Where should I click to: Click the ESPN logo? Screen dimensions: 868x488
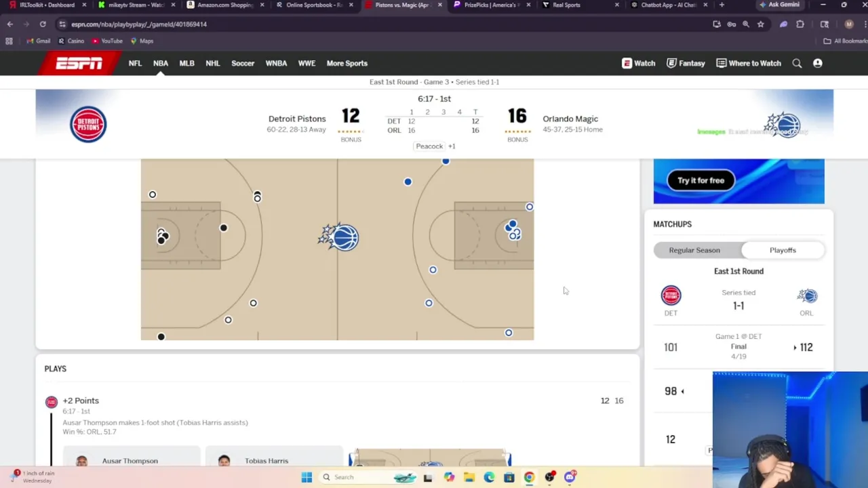coord(79,63)
